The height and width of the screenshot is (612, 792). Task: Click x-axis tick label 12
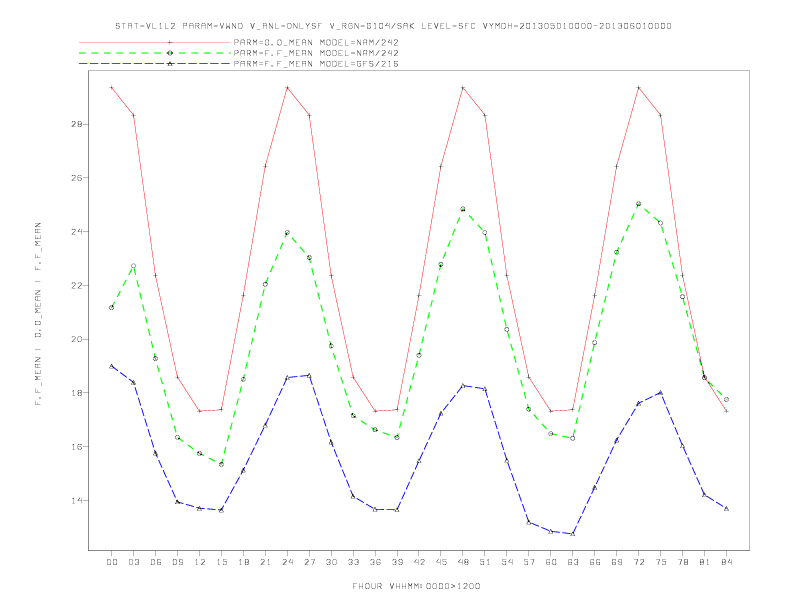200,562
